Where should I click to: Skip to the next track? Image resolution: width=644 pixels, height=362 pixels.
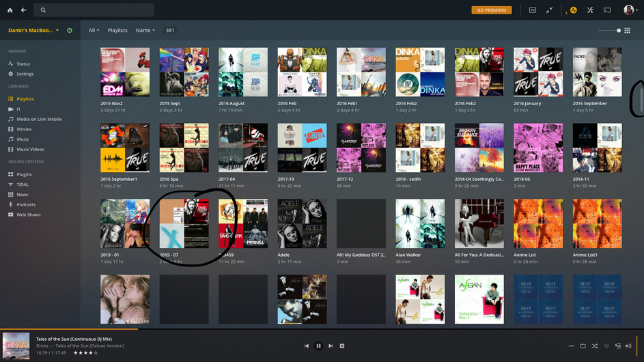(x=331, y=346)
